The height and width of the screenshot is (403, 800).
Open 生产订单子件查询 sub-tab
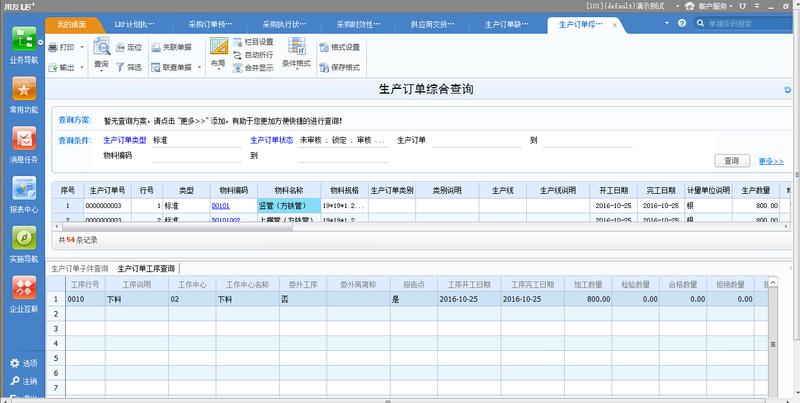(x=80, y=268)
